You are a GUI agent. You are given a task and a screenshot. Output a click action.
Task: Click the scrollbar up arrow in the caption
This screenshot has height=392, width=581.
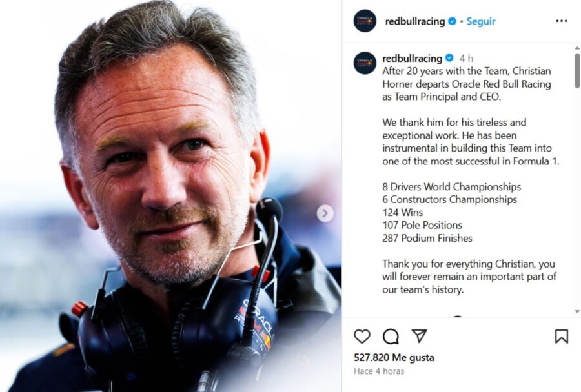(577, 48)
